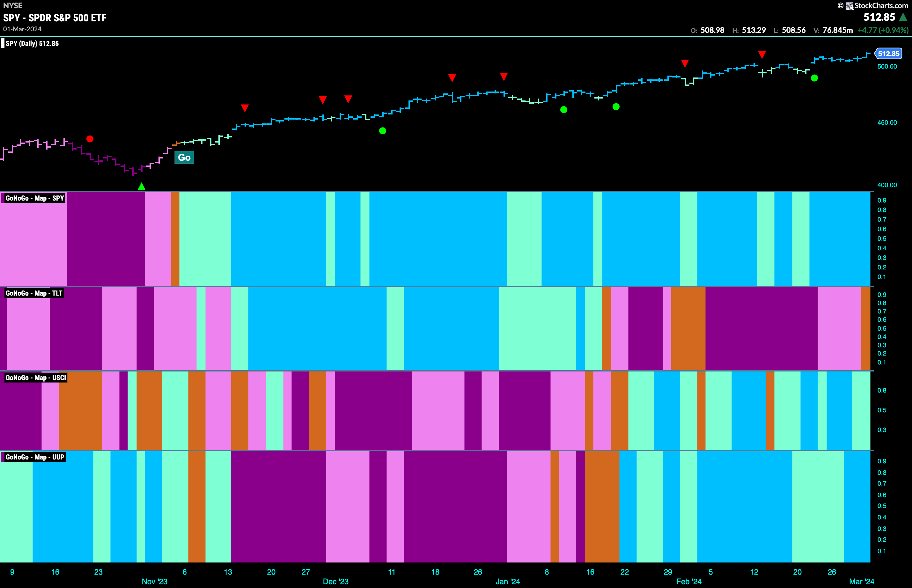Viewport: 912px width, 588px height.
Task: Click the StockCharts.com logo
Action: 849,6
